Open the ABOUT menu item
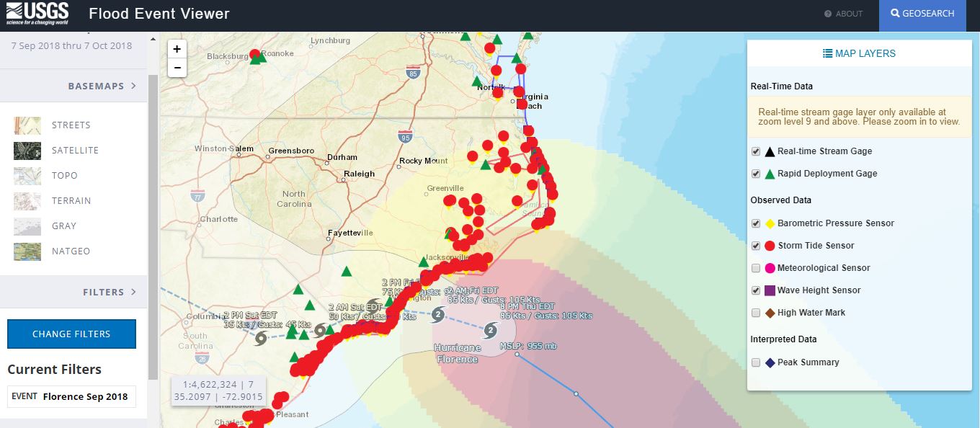Image resolution: width=980 pixels, height=428 pixels. point(843,13)
